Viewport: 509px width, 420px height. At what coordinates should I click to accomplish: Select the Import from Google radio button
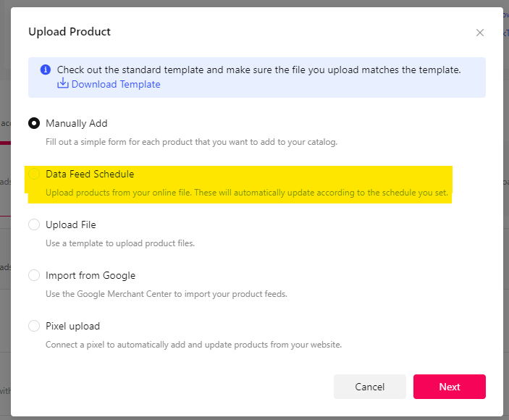point(34,275)
